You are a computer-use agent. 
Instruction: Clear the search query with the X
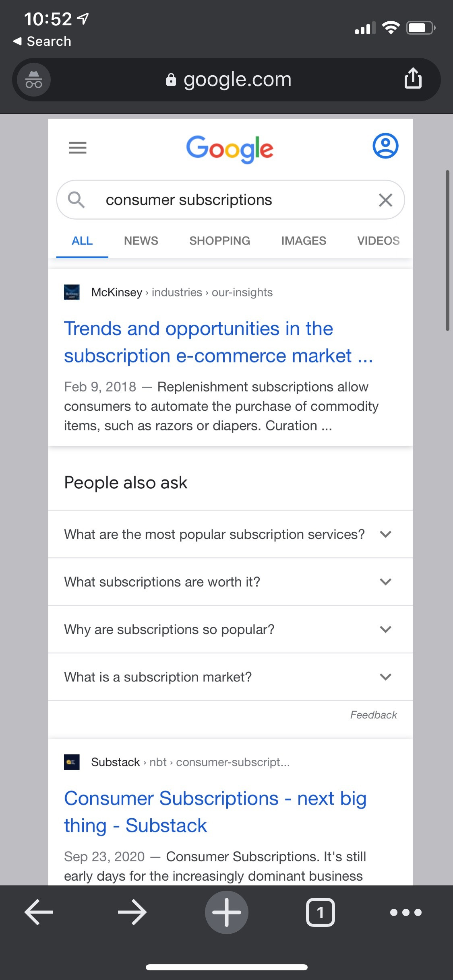385,200
